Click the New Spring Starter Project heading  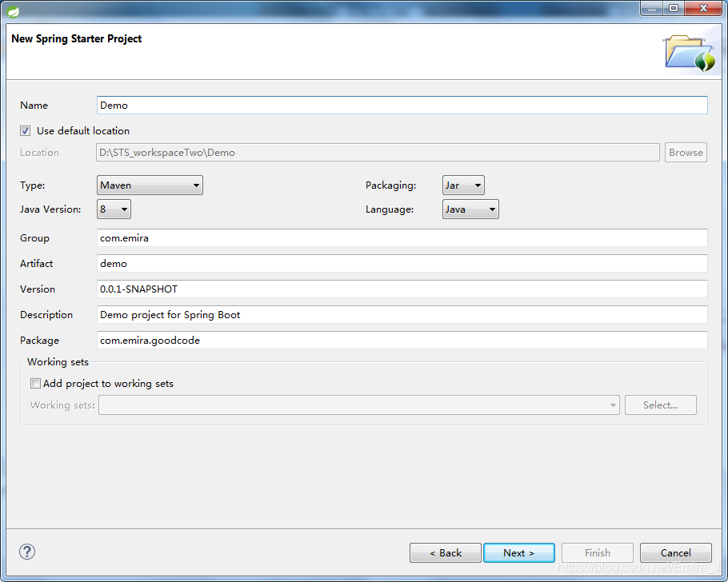click(x=77, y=39)
